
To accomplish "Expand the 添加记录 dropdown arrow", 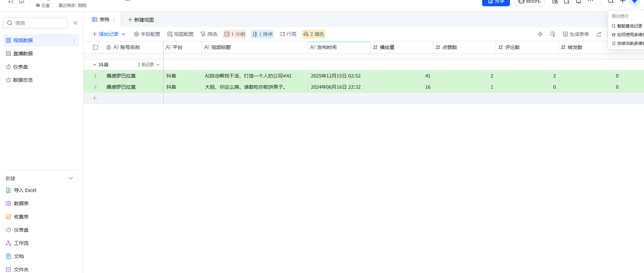I will 124,34.
